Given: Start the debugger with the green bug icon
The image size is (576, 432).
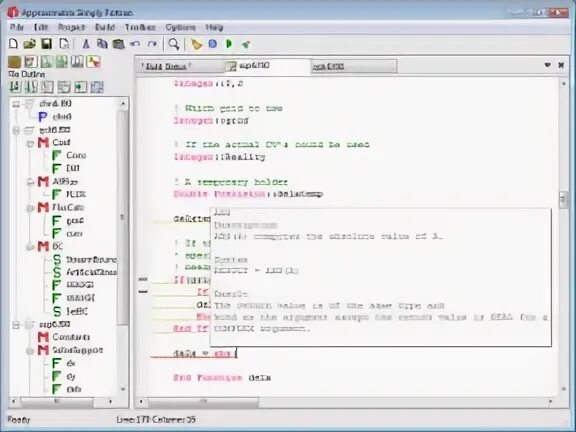Looking at the screenshot, I should (x=246, y=44).
